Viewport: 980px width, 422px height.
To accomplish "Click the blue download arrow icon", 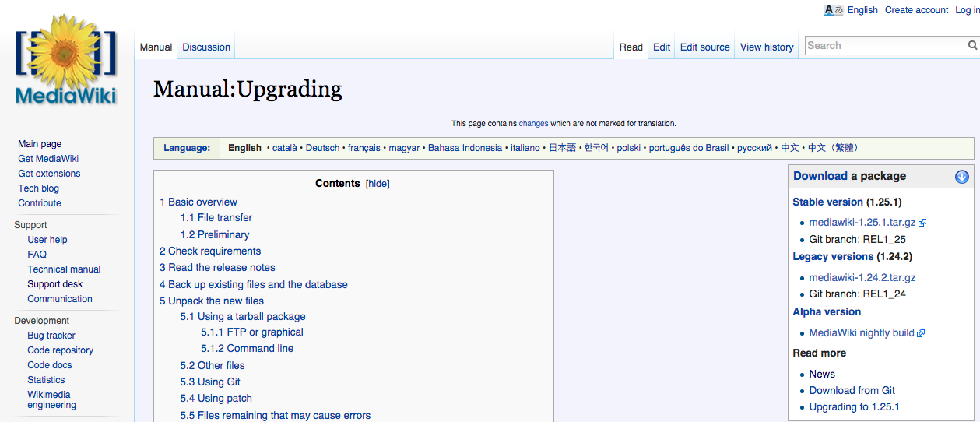I will 962,177.
